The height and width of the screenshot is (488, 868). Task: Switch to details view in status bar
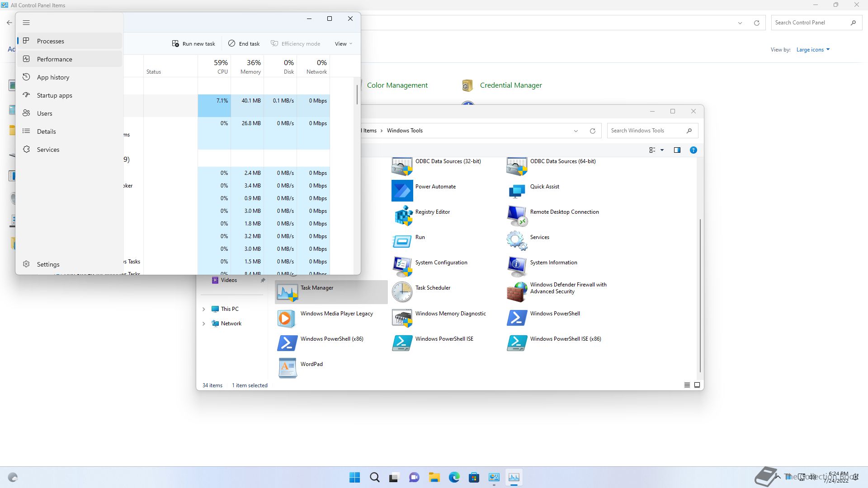[x=687, y=385]
